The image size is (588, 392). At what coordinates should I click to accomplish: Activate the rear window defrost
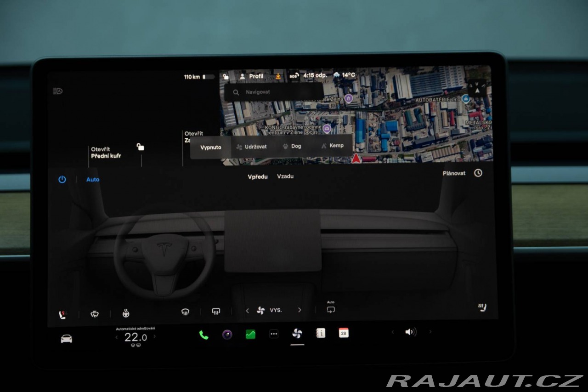pos(215,312)
